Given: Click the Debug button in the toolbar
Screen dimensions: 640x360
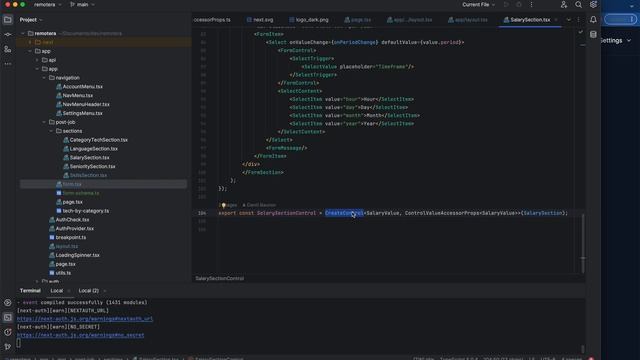Looking at the screenshot, I should 519,4.
